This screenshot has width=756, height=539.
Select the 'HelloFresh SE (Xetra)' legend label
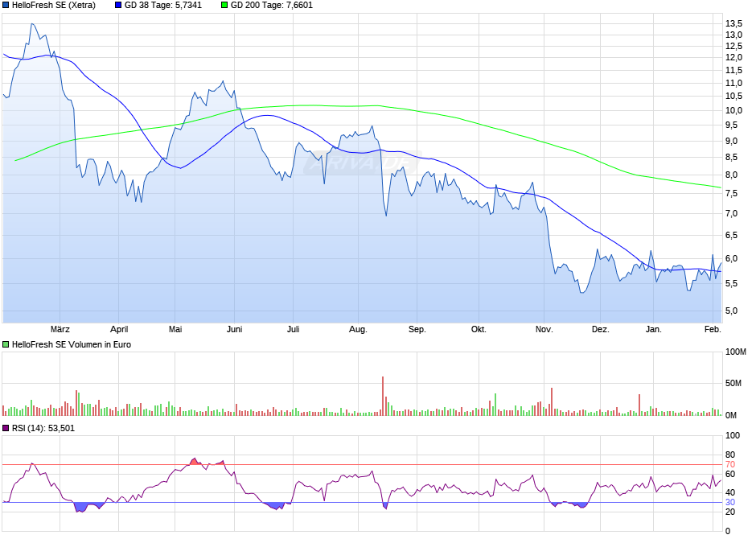(x=54, y=6)
